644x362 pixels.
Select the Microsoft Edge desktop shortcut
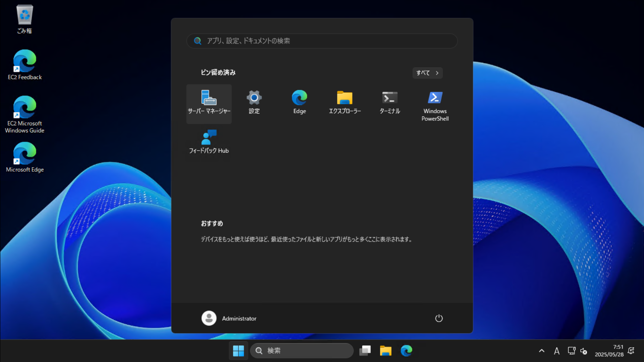click(25, 157)
